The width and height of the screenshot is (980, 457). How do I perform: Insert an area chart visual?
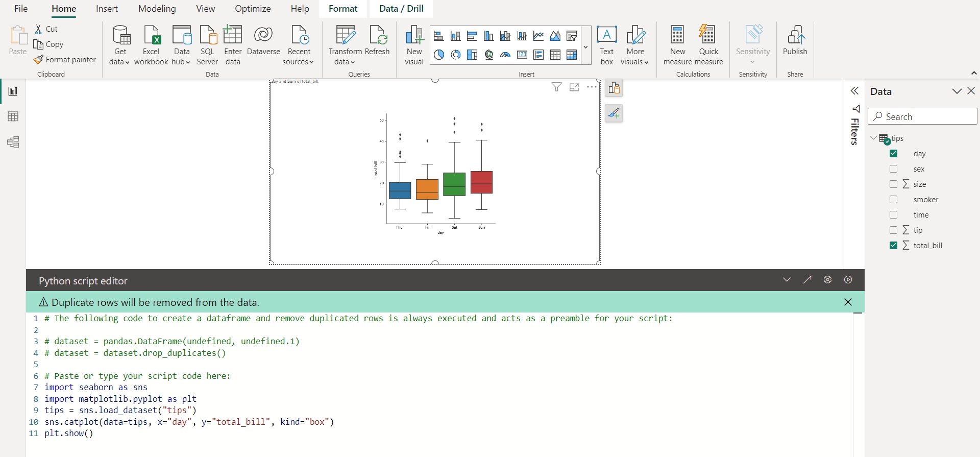click(x=555, y=36)
